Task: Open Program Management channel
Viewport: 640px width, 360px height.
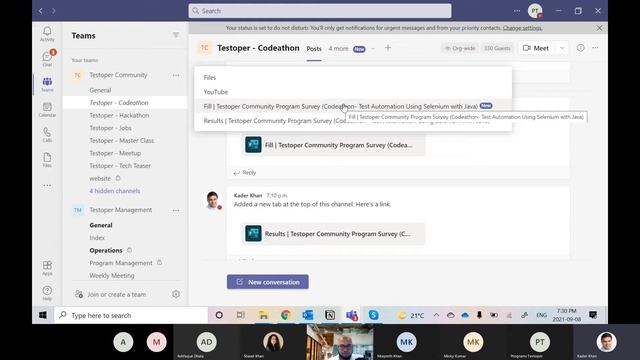Action: pyautogui.click(x=121, y=263)
